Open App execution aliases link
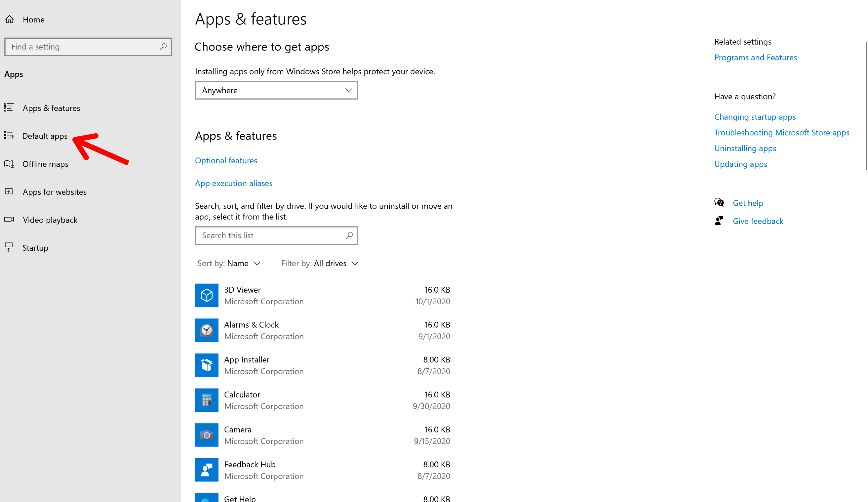The height and width of the screenshot is (502, 868). [x=234, y=183]
